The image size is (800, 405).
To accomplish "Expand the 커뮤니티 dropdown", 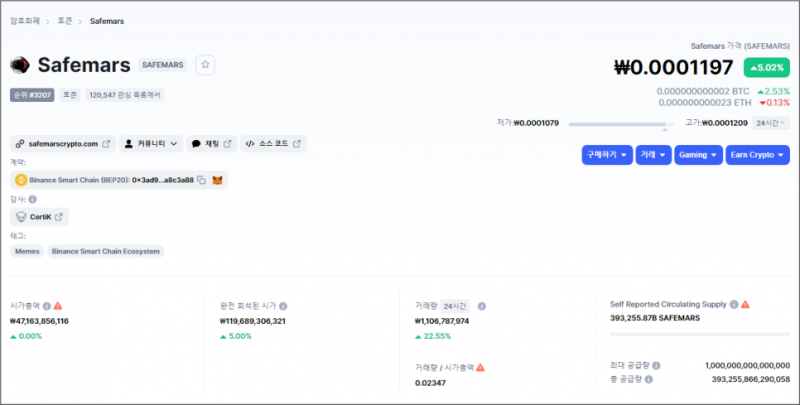I will (151, 144).
